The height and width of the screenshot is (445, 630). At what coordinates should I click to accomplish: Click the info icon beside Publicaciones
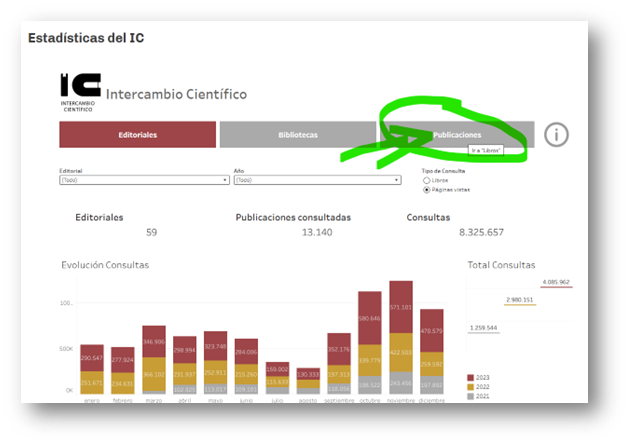point(557,134)
